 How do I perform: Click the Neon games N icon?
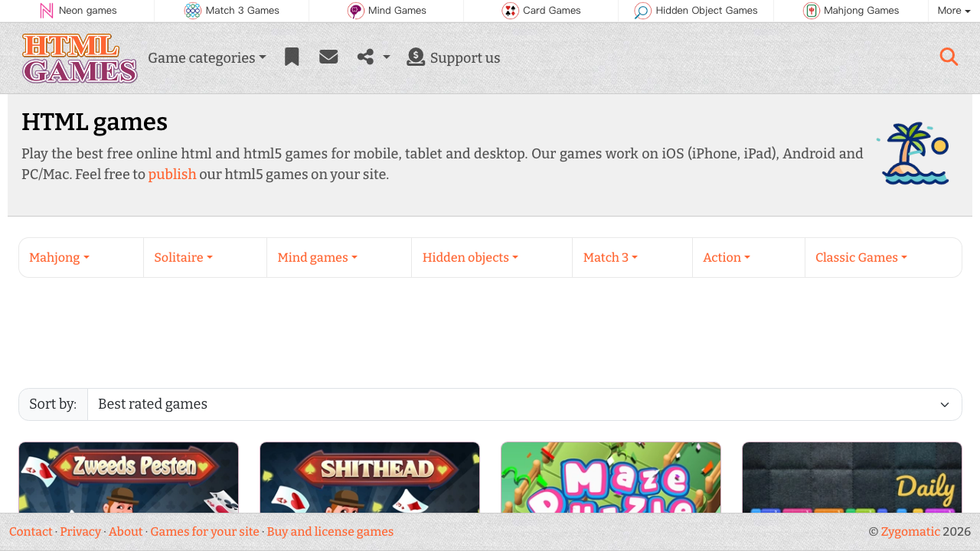(x=47, y=11)
